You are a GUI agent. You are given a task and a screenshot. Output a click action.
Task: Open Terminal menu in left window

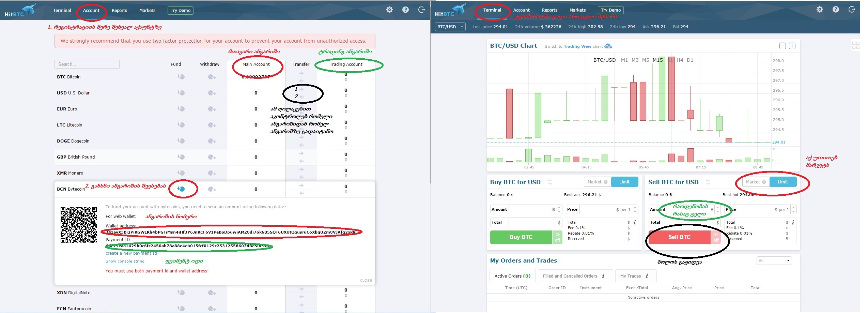coord(62,11)
